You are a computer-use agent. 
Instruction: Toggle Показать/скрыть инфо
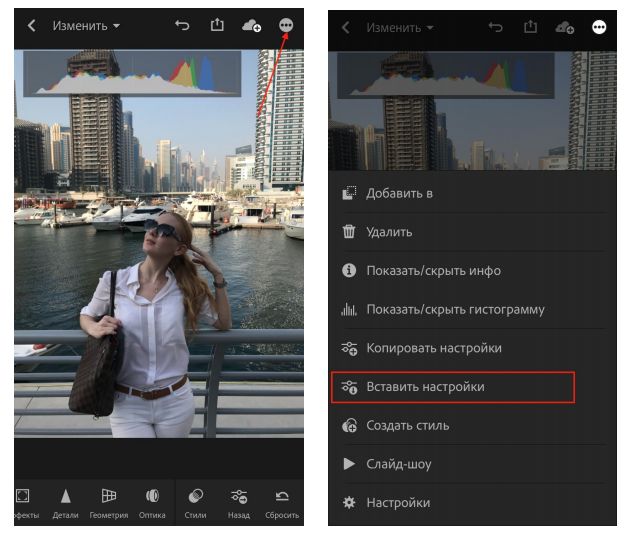coord(473,271)
